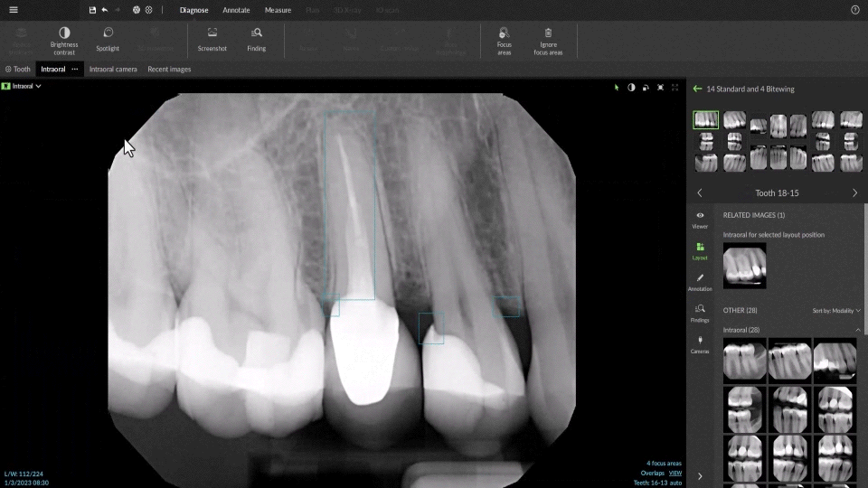The image size is (868, 488).
Task: Open the help question mark icon
Action: pyautogui.click(x=854, y=10)
